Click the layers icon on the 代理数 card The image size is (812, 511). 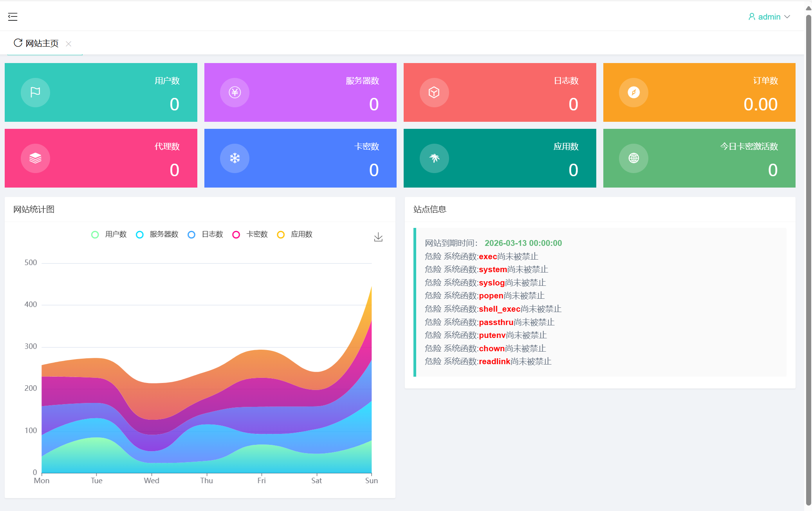(35, 158)
